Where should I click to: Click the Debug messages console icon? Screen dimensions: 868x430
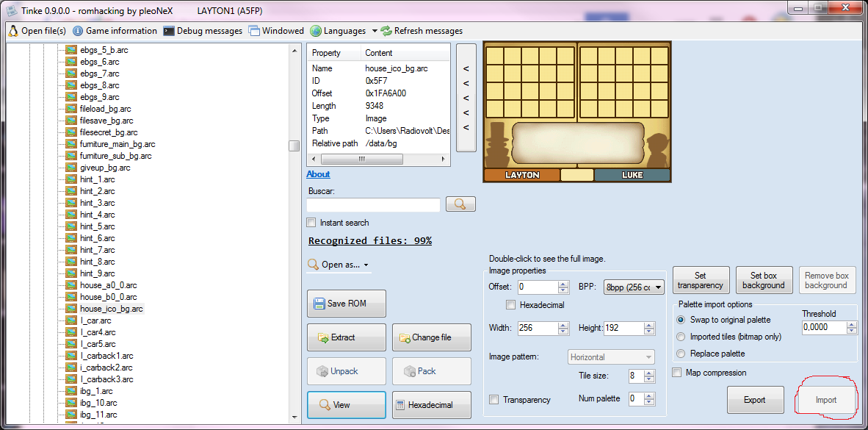click(169, 30)
